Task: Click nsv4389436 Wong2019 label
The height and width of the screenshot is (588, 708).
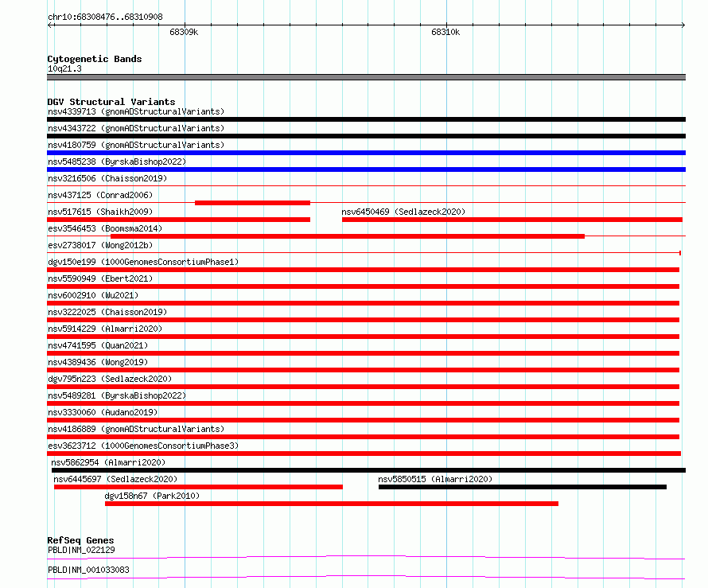Action: (x=98, y=362)
